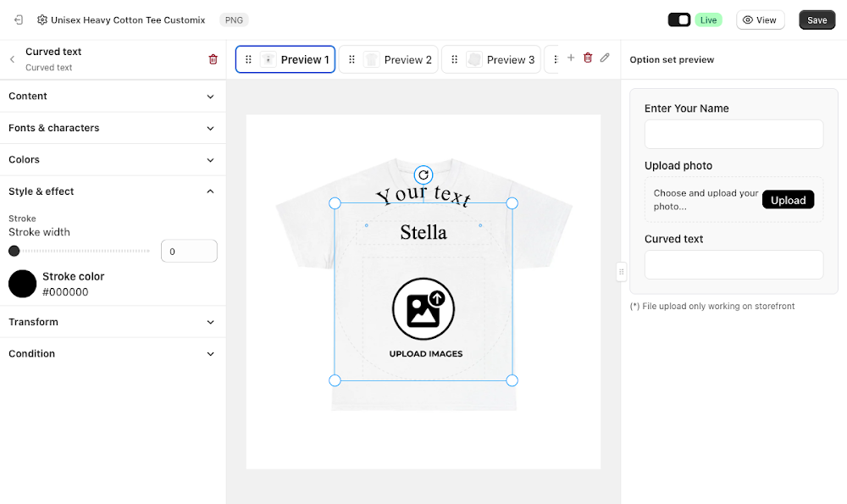Delete current preview with red trash icon
The height and width of the screenshot is (504, 847).
tap(588, 58)
